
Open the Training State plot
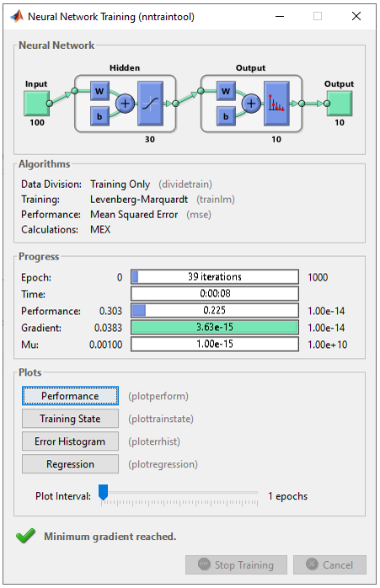[x=70, y=419]
